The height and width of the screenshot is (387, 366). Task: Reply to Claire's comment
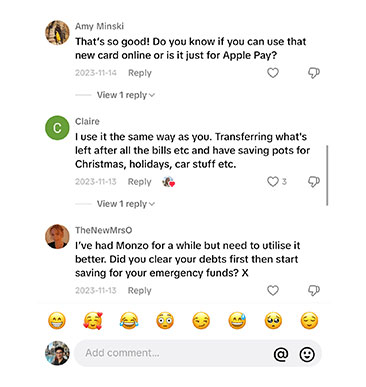(x=139, y=182)
